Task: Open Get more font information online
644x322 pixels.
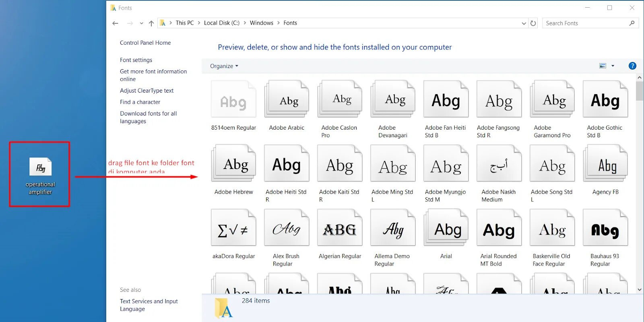Action: coord(153,75)
